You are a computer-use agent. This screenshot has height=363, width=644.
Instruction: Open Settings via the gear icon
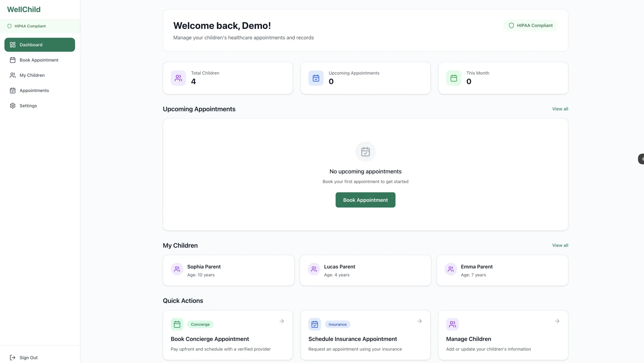12,105
